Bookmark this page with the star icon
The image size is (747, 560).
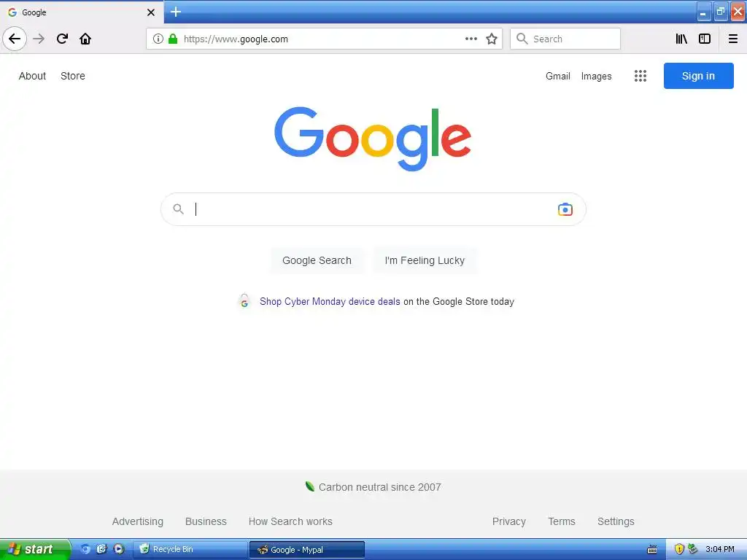point(492,39)
